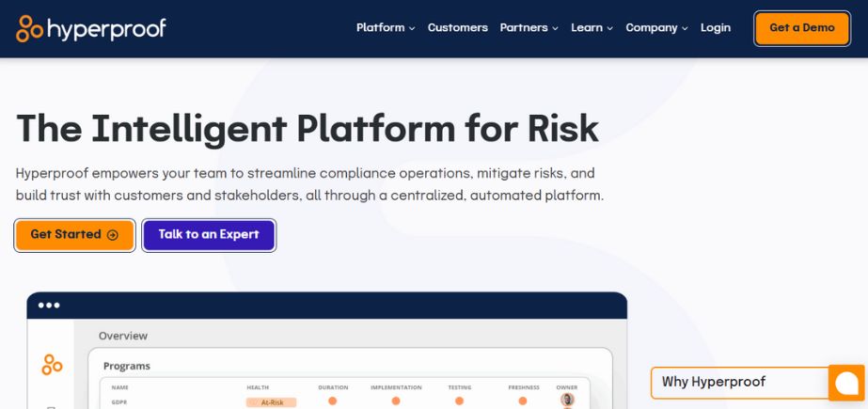
Task: Open the Customers page
Action: pos(457,27)
